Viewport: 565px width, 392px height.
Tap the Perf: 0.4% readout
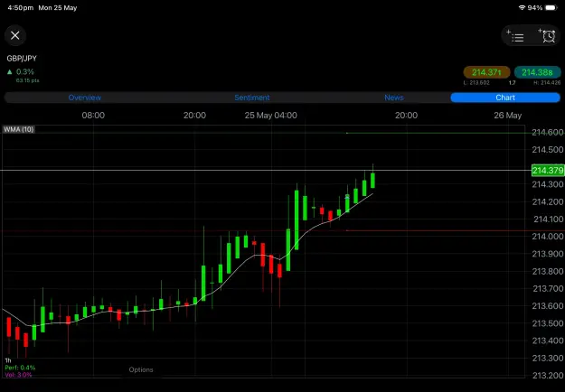click(20, 368)
